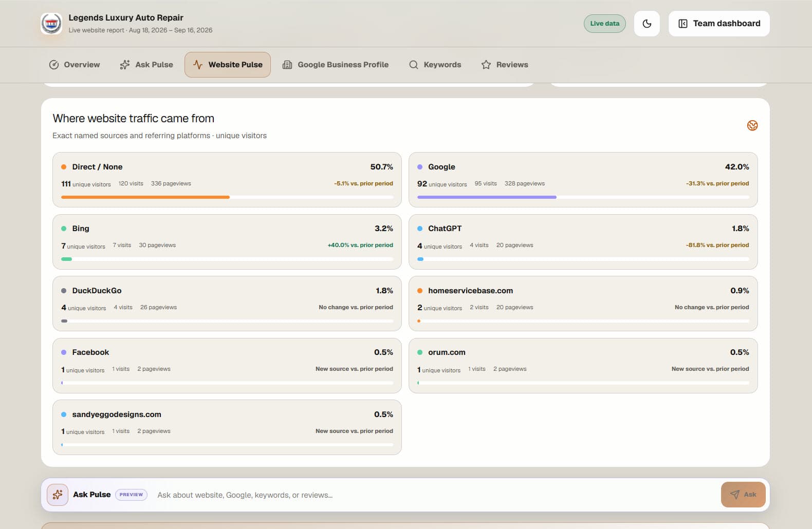The image size is (812, 529).
Task: Select the Facebook source title
Action: [x=90, y=352]
